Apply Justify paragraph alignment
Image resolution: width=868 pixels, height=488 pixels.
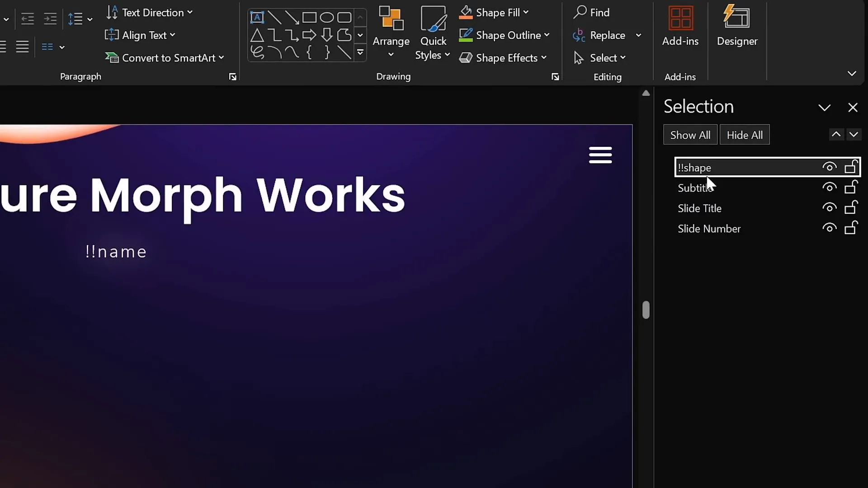[22, 47]
